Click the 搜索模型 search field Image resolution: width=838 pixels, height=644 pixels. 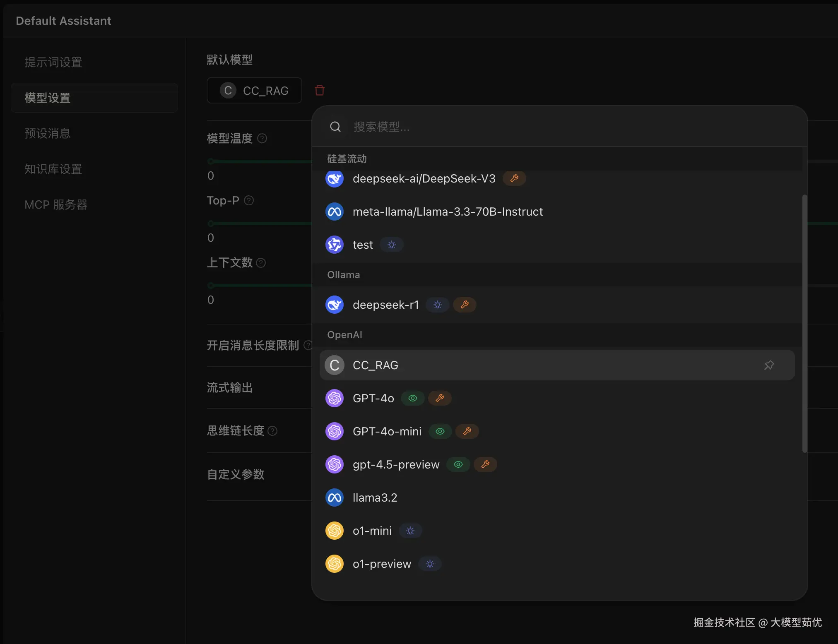click(455, 127)
